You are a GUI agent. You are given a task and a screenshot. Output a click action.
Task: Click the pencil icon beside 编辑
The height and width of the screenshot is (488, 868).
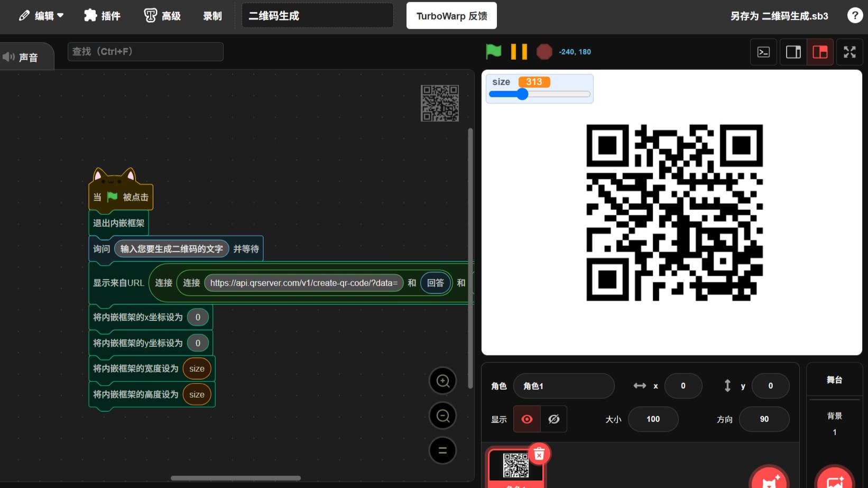24,16
